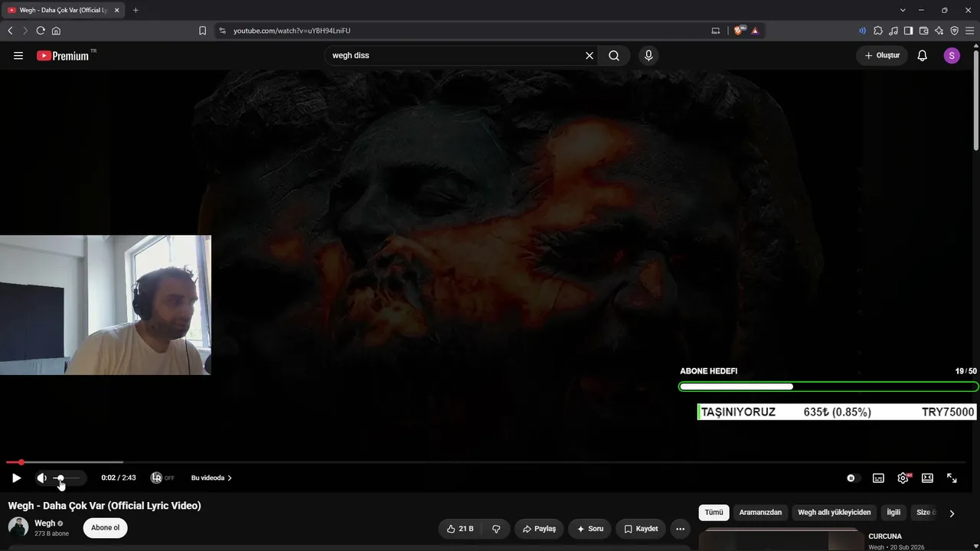This screenshot has width=980, height=551.
Task: Open the Wegh channel name link
Action: pos(45,523)
